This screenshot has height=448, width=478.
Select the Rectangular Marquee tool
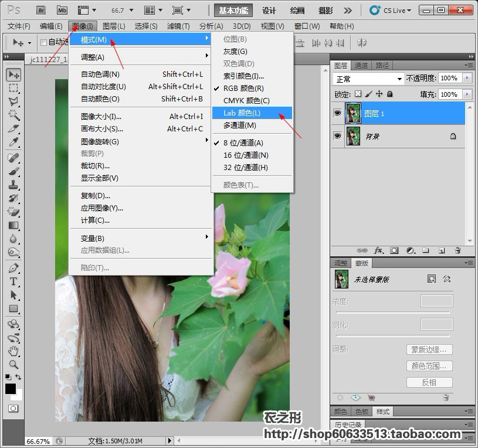click(13, 88)
